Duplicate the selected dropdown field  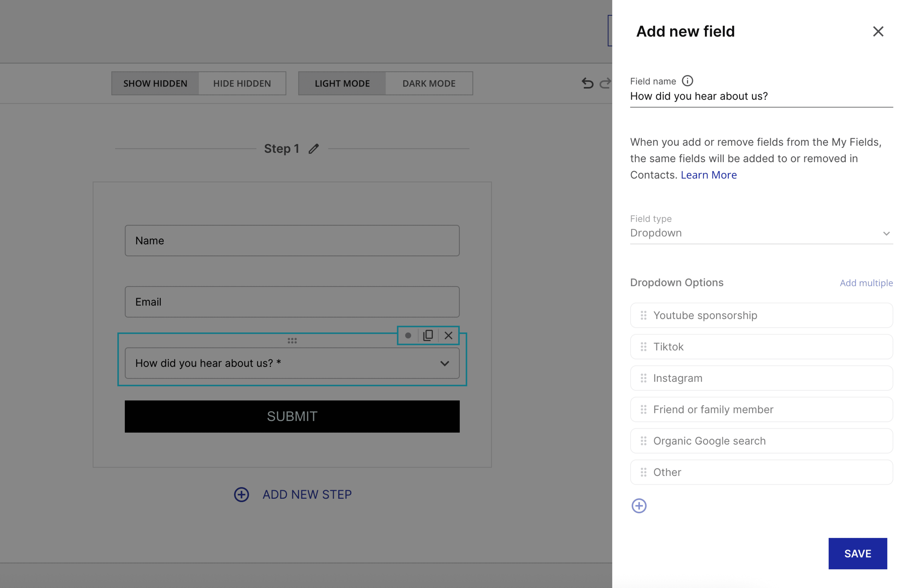point(428,335)
